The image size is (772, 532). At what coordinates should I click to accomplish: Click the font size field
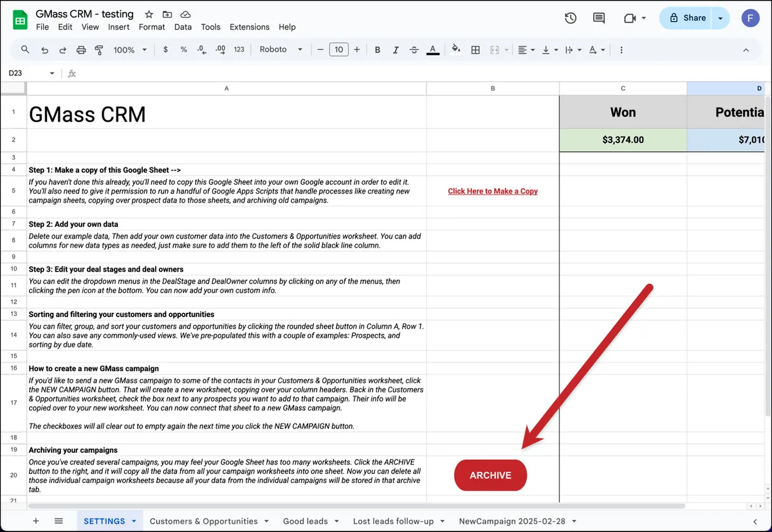(339, 50)
